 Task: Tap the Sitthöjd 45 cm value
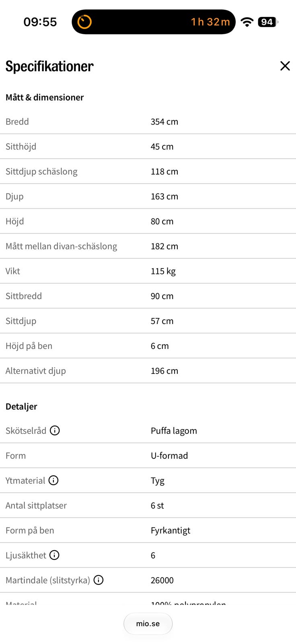click(x=162, y=147)
